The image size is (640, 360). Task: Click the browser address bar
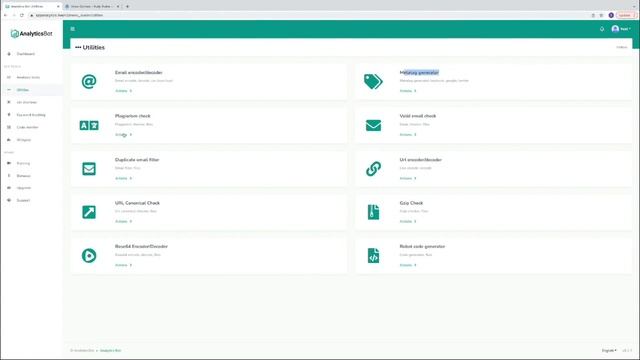pyautogui.click(x=306, y=15)
